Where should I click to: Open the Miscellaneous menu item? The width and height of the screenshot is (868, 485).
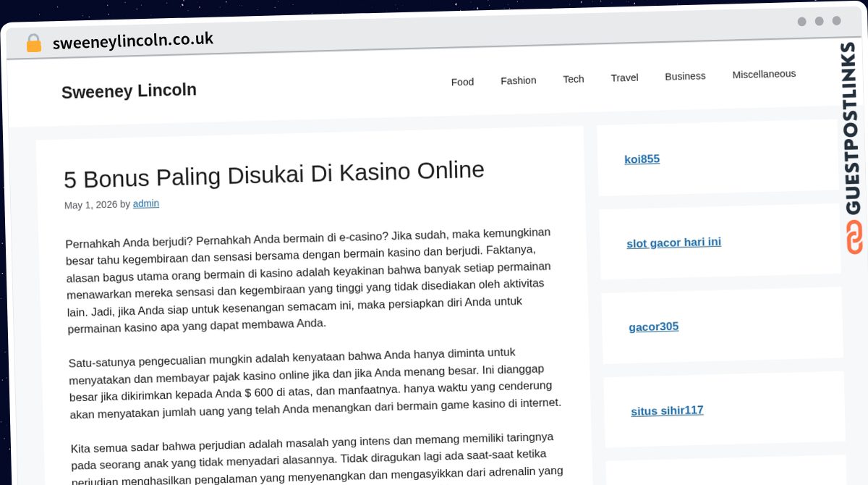pyautogui.click(x=764, y=74)
